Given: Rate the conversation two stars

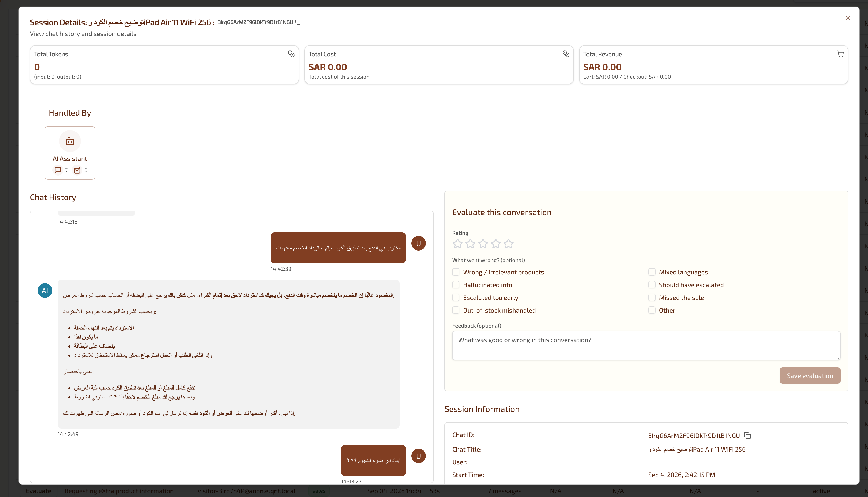Looking at the screenshot, I should pyautogui.click(x=470, y=244).
